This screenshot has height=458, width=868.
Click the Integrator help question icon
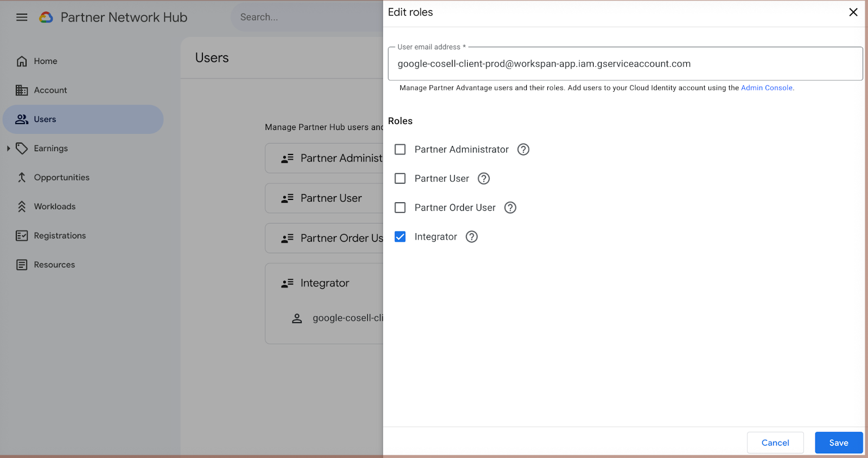point(472,237)
